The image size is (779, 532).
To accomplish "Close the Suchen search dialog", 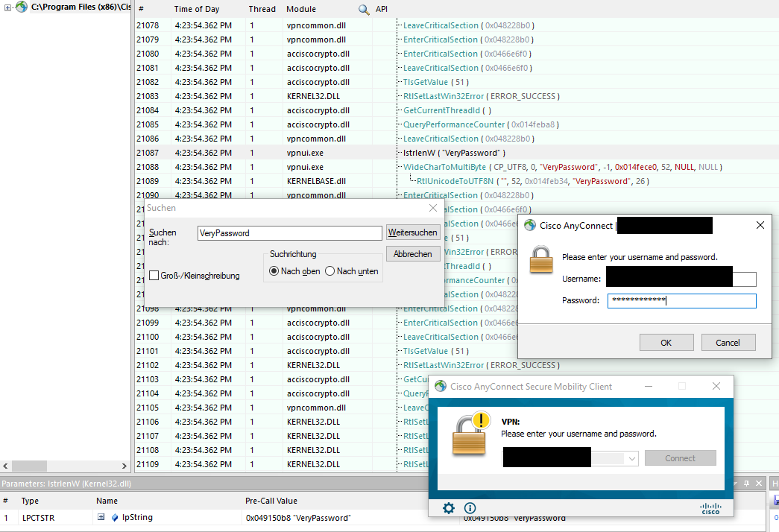I will tap(433, 208).
